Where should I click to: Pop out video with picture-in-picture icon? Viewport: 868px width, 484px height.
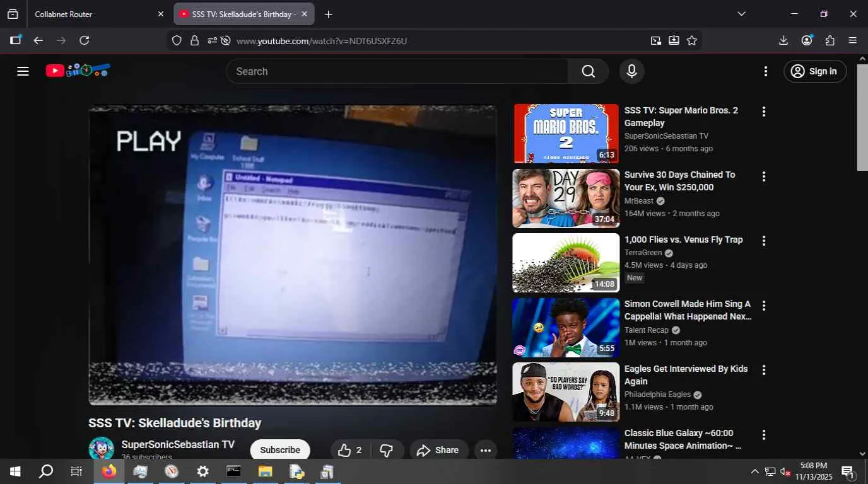coord(656,40)
